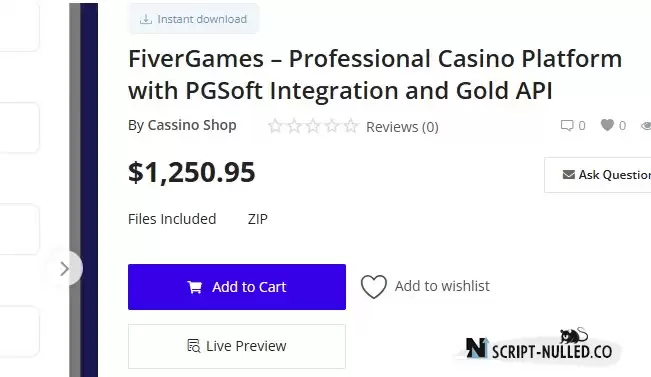Toggle the wishlist heart outline icon

(374, 286)
